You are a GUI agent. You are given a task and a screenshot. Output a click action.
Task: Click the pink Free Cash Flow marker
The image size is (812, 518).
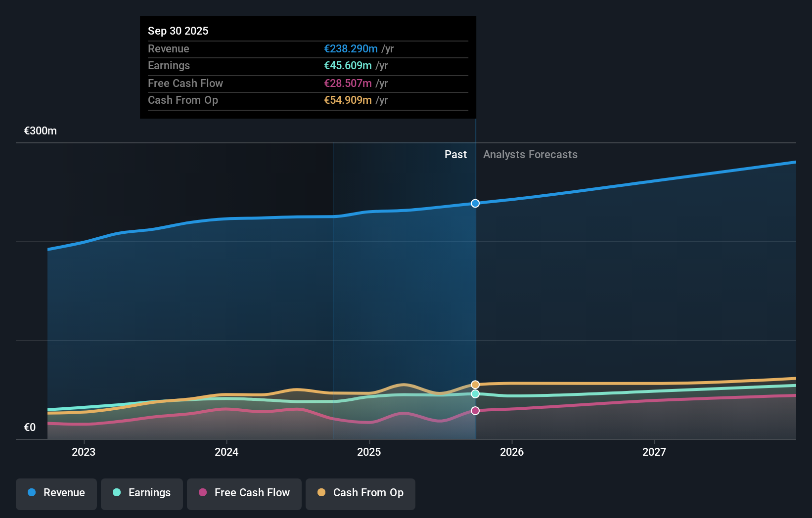tap(475, 410)
